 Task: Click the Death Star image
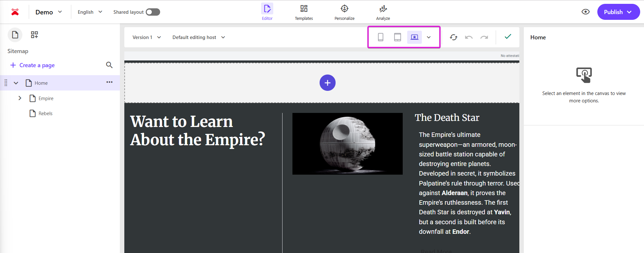click(347, 144)
